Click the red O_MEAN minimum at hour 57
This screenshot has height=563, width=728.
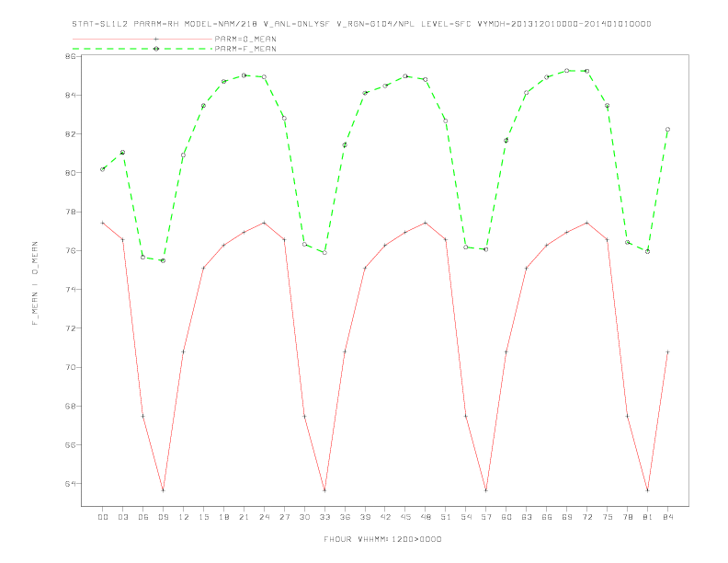(x=486, y=490)
